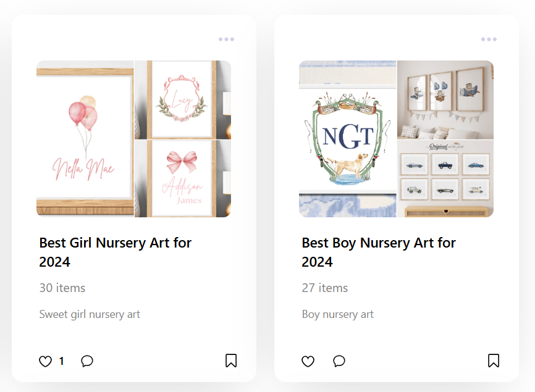Open the Best Girl Nursery Art for 2024 title

[116, 252]
